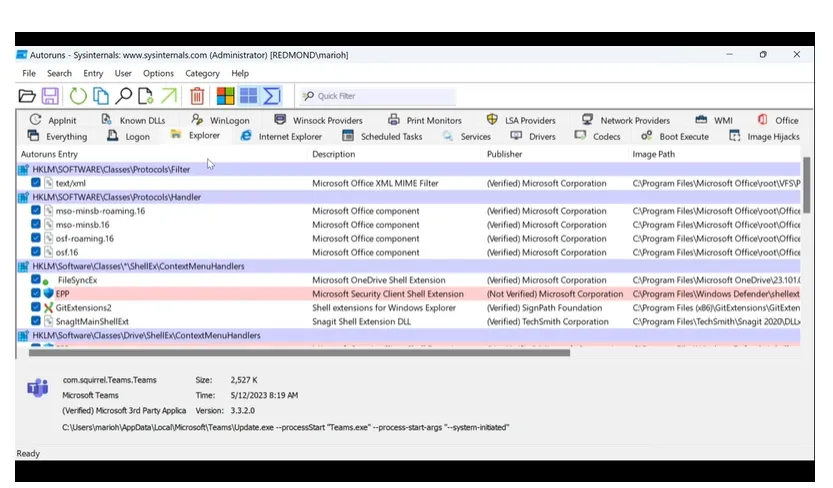Click the OneDrive icon beside FileSyncEx

pos(47,281)
